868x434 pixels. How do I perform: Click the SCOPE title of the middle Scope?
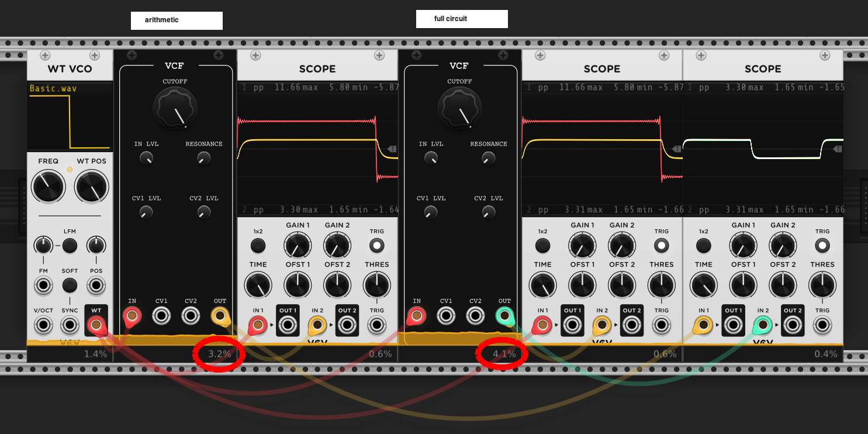coord(602,68)
